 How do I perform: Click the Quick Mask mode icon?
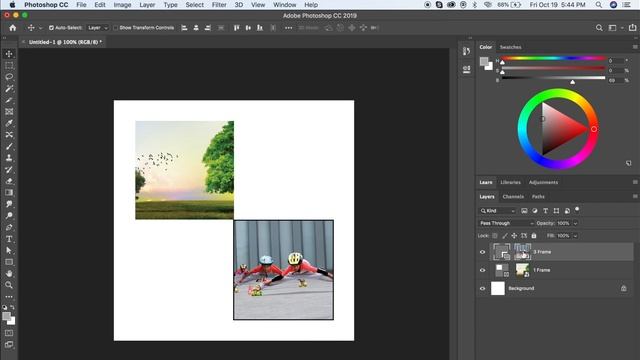pos(9,333)
